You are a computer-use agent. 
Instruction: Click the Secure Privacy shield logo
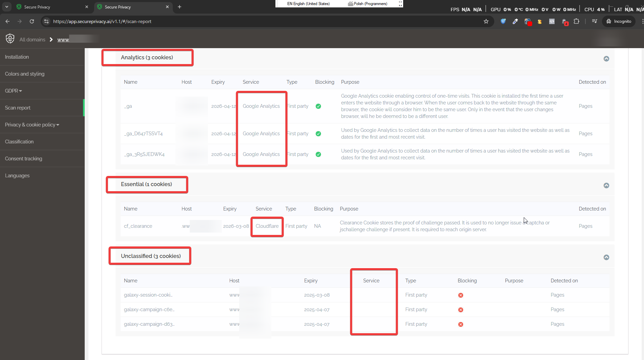[x=10, y=38]
